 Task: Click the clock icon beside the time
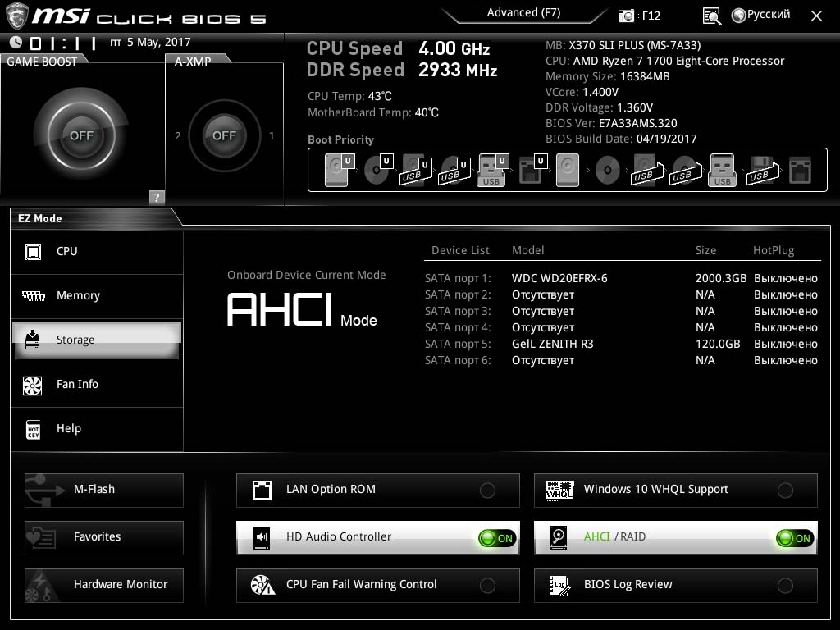[x=16, y=43]
